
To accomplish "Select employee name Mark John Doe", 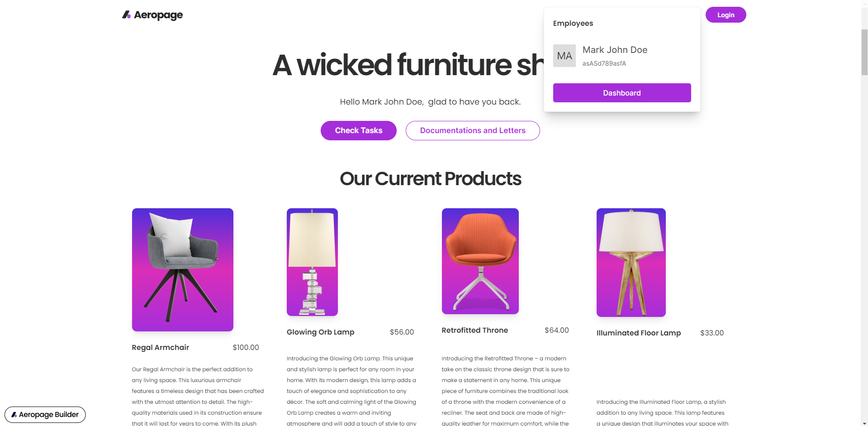I will (x=615, y=50).
